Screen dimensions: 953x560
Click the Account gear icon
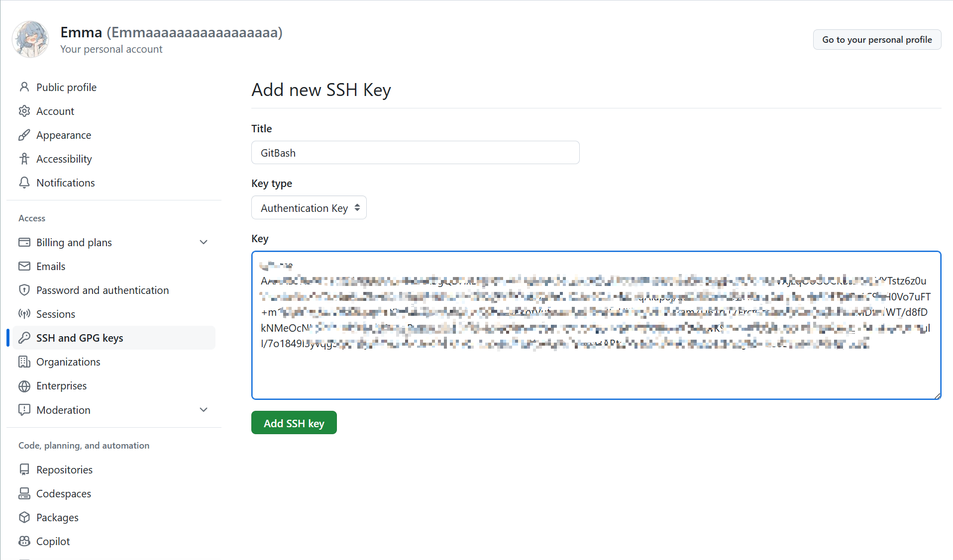(24, 111)
